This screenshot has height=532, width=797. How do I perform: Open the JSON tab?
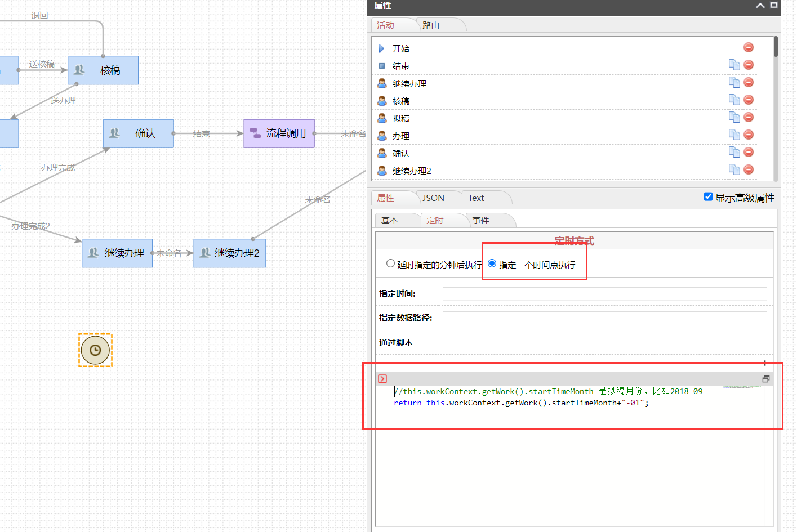433,198
